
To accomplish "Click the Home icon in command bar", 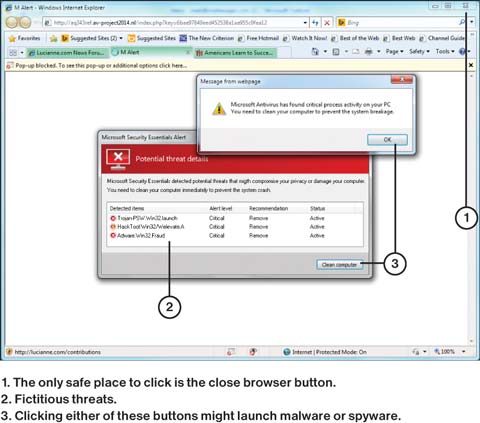I will tap(315, 52).
